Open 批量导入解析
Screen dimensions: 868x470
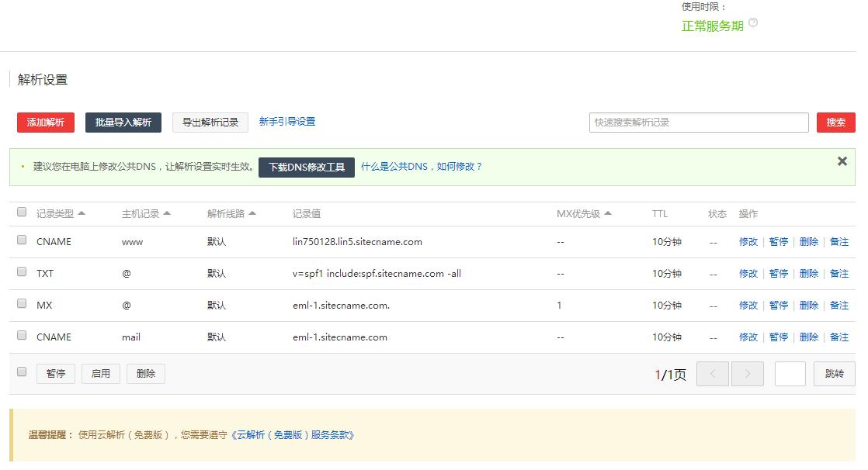click(x=123, y=122)
